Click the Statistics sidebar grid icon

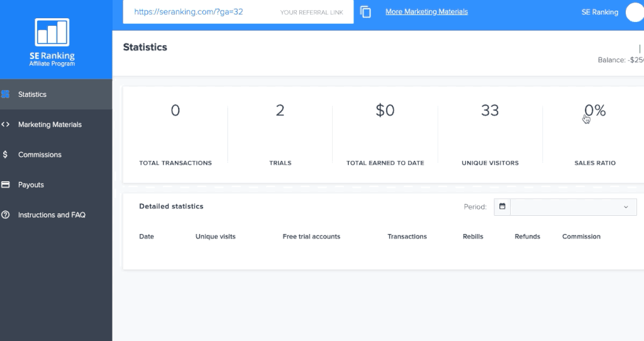tap(5, 94)
